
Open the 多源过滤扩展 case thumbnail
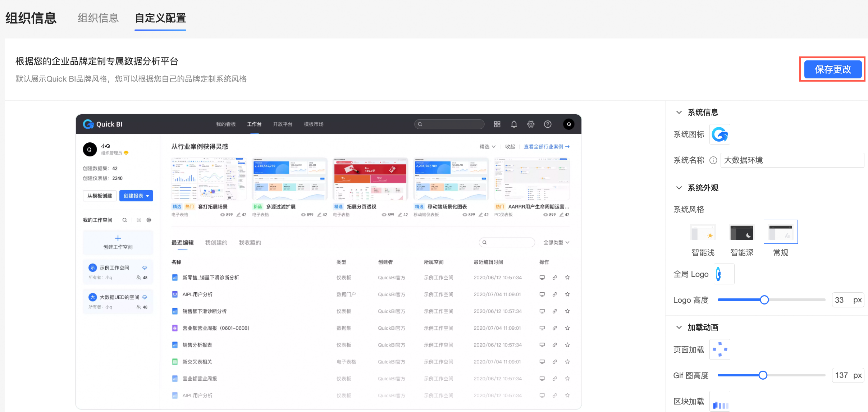(290, 179)
